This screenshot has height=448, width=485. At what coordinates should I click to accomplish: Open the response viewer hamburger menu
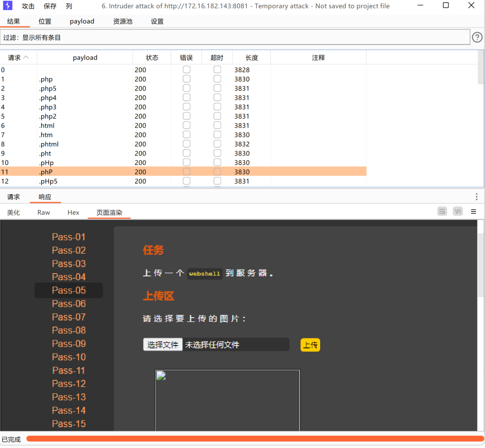(473, 211)
